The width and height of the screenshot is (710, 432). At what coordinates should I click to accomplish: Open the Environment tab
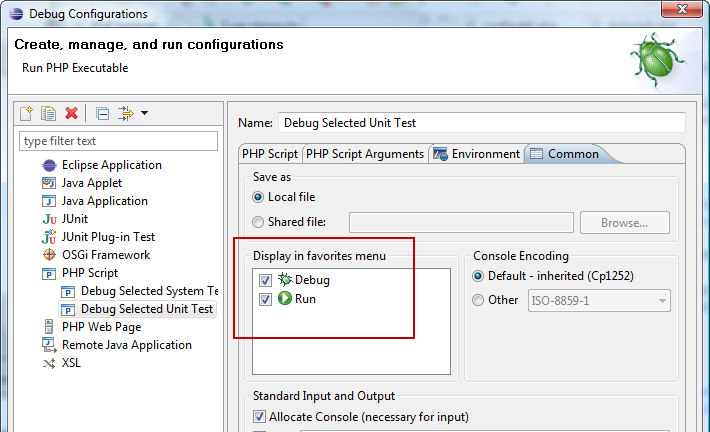point(478,154)
